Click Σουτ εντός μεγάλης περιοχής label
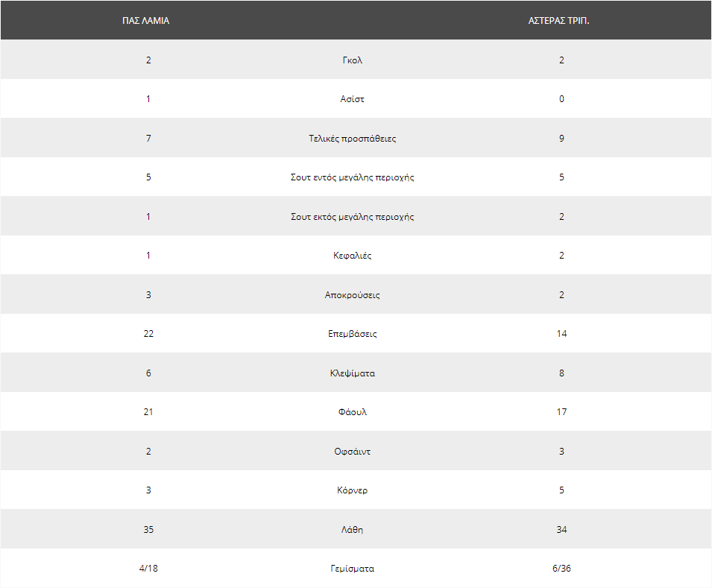 point(353,177)
